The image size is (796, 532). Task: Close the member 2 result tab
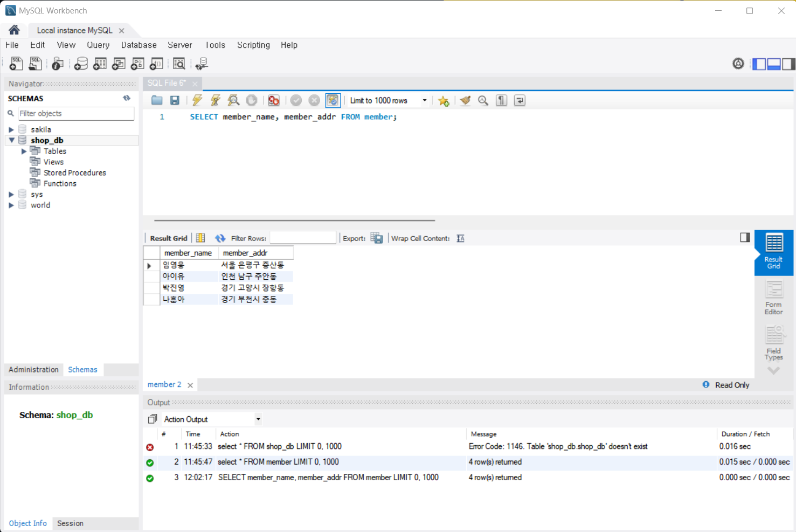pyautogui.click(x=190, y=385)
